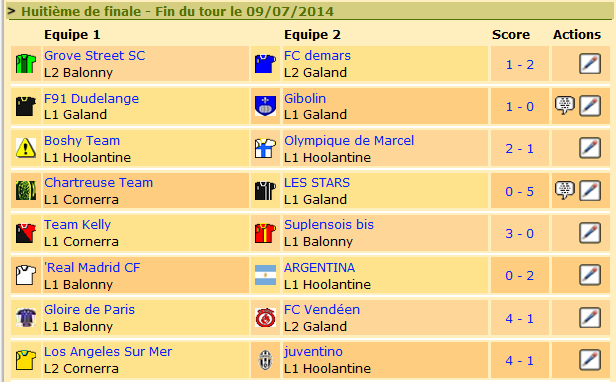Edit the Grove Street SC match score
Screen dimensions: 616x382
590,64
